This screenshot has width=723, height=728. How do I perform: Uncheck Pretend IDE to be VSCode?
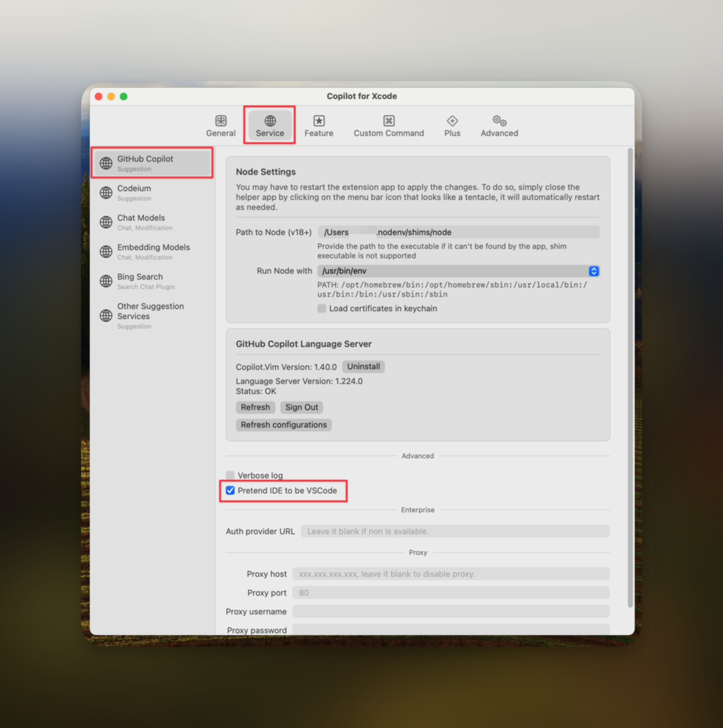(230, 490)
